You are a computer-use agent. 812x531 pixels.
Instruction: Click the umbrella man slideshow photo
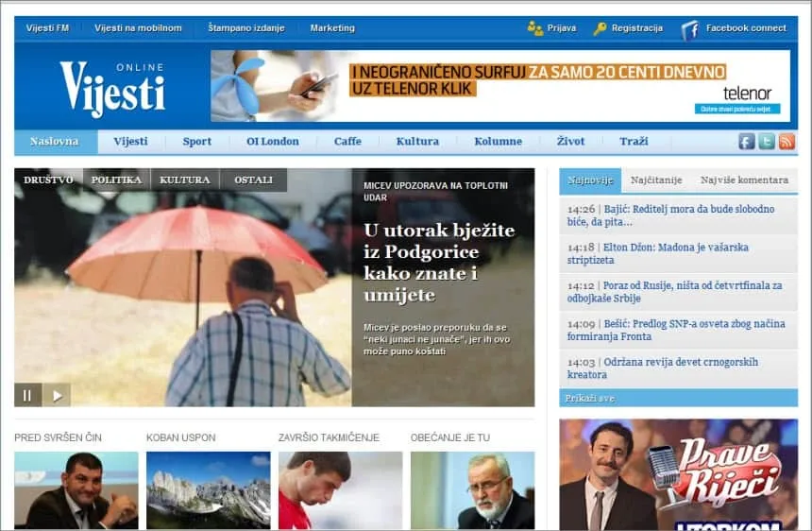183,287
